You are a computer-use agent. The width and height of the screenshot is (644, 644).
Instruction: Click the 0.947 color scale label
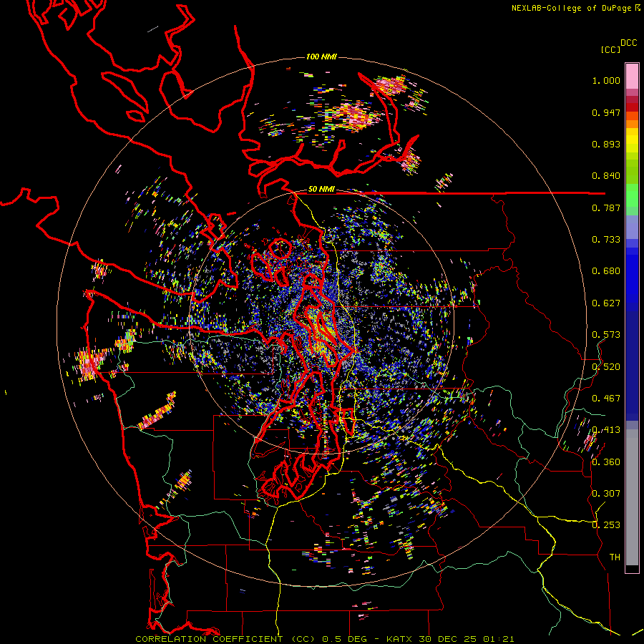606,112
